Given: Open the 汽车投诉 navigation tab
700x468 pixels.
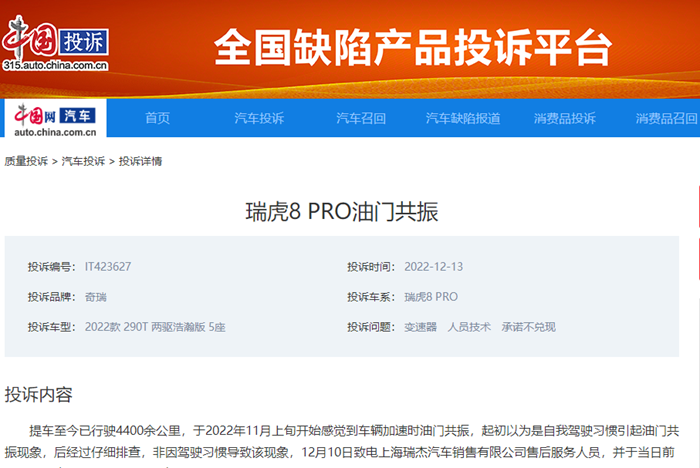Looking at the screenshot, I should coord(259,118).
